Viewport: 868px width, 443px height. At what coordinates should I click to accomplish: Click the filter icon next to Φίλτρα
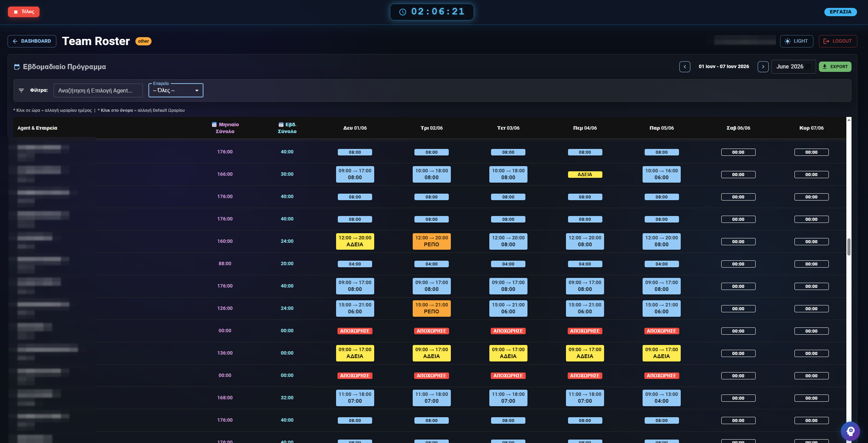pos(21,90)
